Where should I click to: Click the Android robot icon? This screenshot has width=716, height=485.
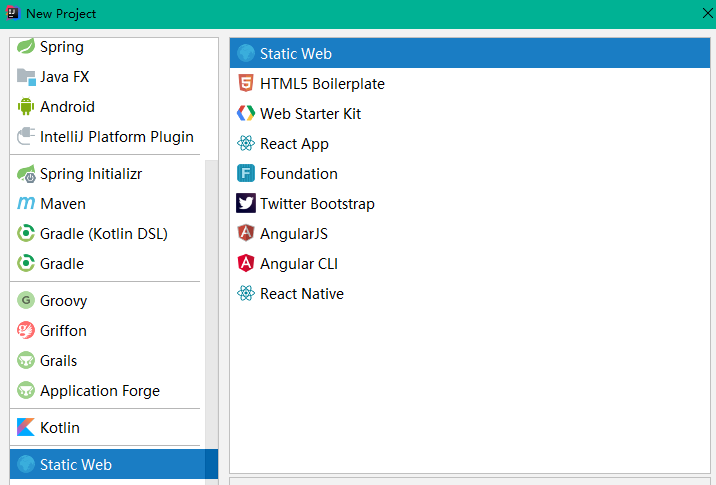(x=26, y=107)
